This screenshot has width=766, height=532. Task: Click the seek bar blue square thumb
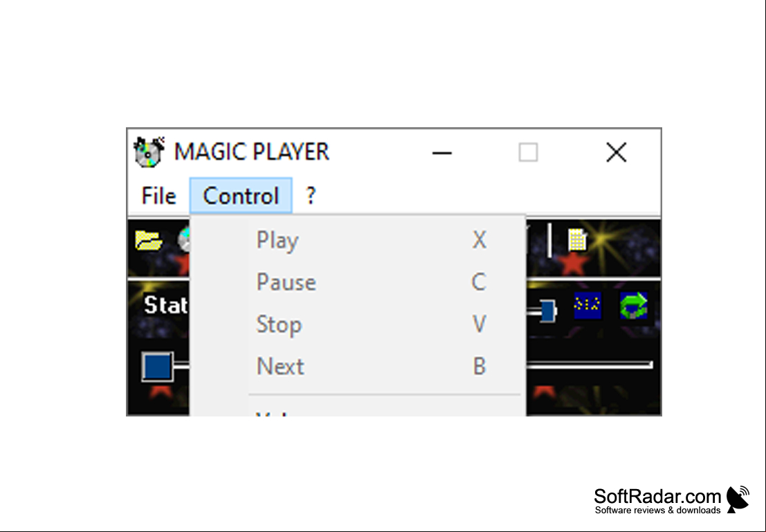pyautogui.click(x=157, y=366)
